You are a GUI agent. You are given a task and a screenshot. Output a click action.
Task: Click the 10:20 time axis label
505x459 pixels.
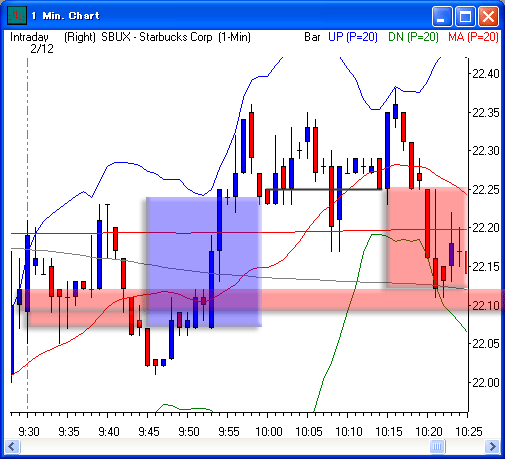click(429, 432)
